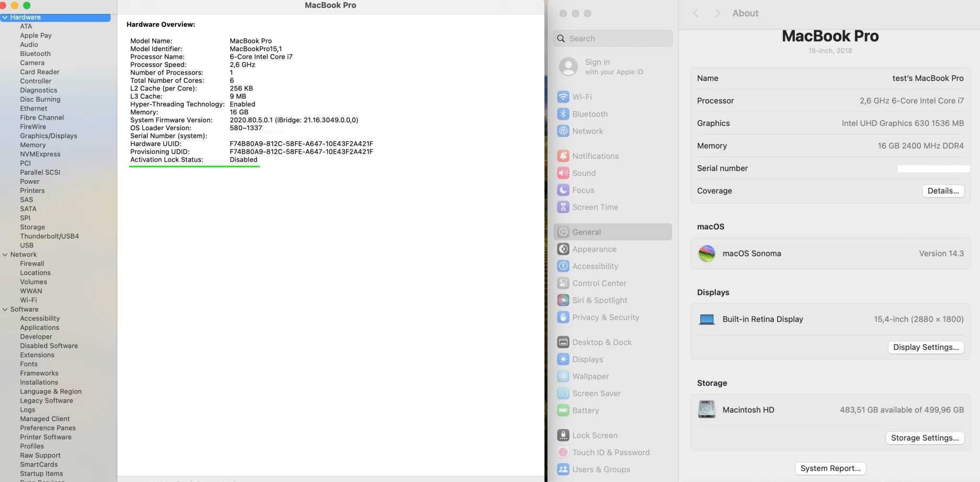The width and height of the screenshot is (980, 482).
Task: Collapse the Network tree section in System Information
Action: [5, 255]
